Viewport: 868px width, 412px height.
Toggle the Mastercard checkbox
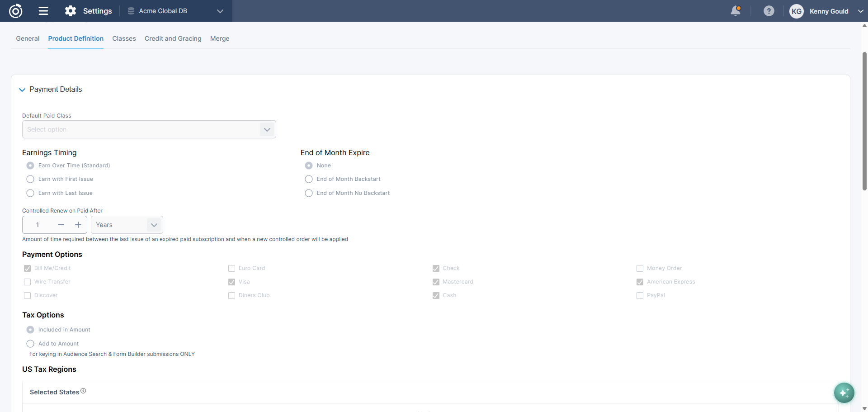(436, 282)
